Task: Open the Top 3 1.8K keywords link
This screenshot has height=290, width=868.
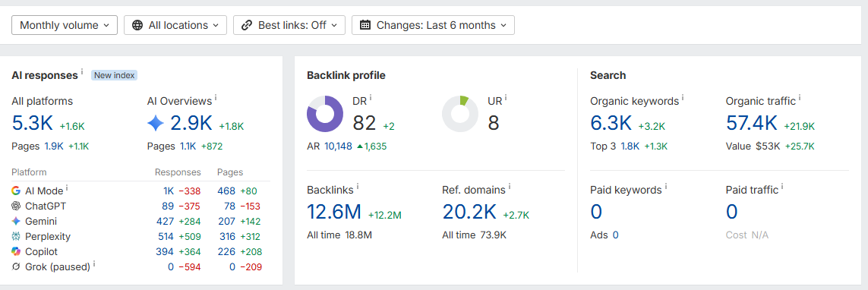Action: pyautogui.click(x=630, y=147)
